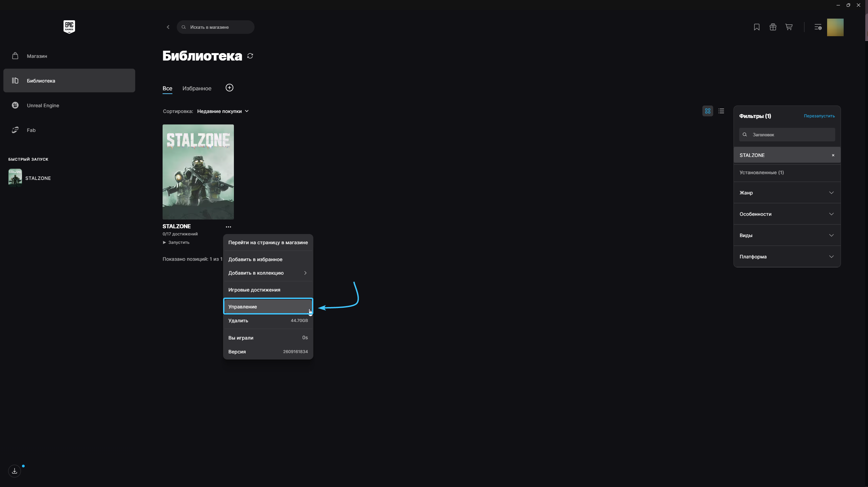The width and height of the screenshot is (868, 487).
Task: Add a new collection with plus icon
Action: pos(230,88)
